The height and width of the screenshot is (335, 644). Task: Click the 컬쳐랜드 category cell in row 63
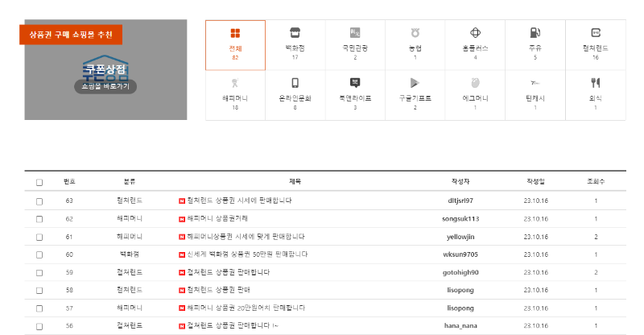click(x=130, y=201)
